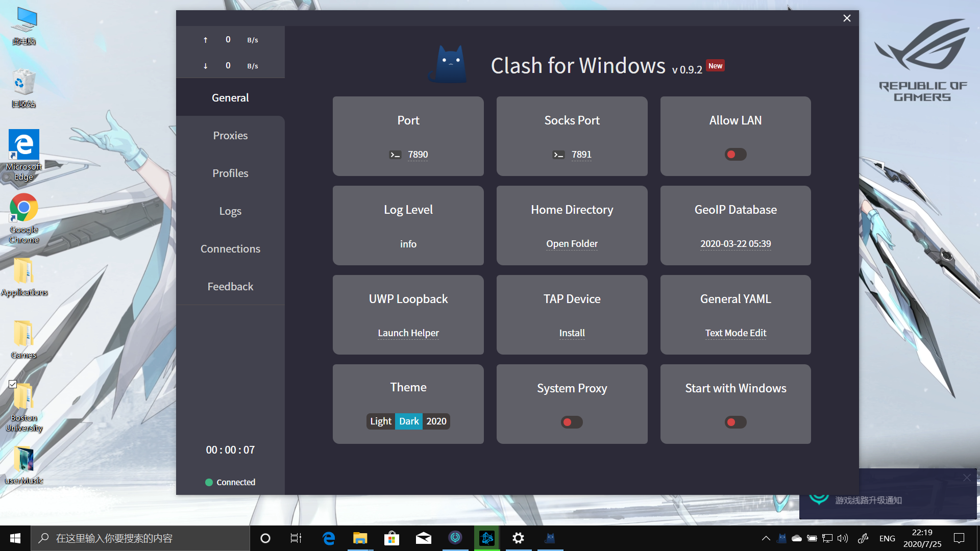Open Microsoft Store from the taskbar
The image size is (980, 551).
(392, 538)
